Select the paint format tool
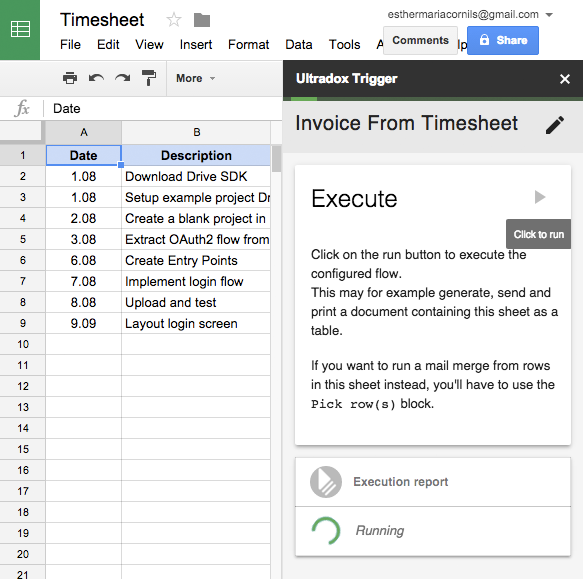This screenshot has height=579, width=583. 149,78
